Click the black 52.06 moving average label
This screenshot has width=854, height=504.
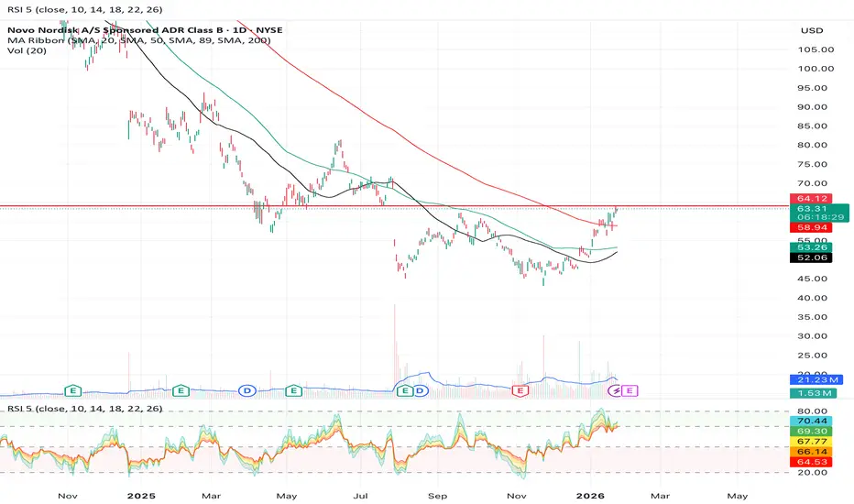[x=811, y=257]
